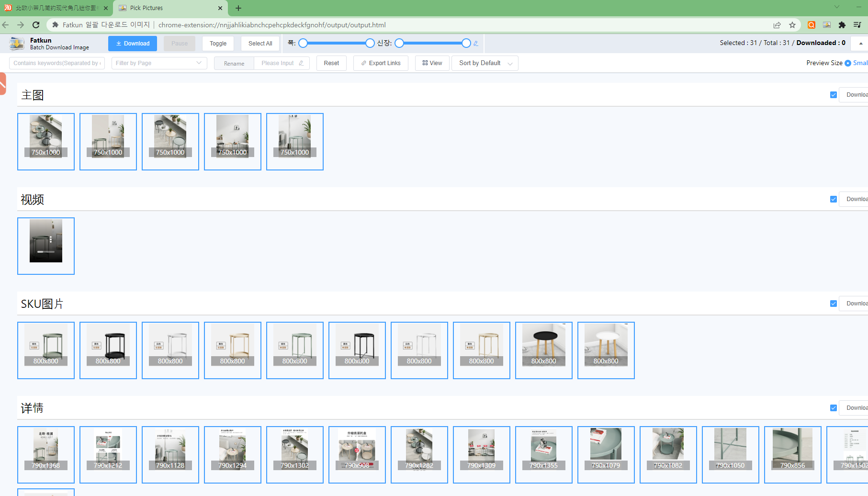Open a new browser tab
This screenshot has width=868, height=496.
tap(238, 8)
